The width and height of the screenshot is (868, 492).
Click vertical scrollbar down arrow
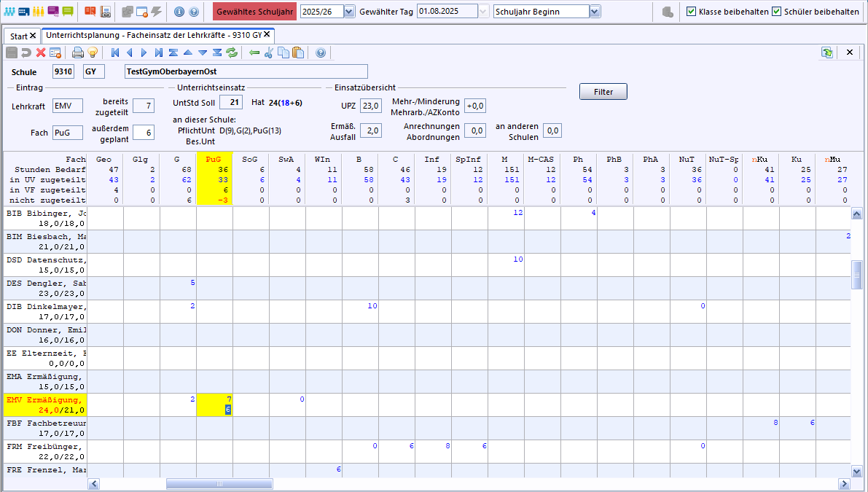tap(856, 472)
